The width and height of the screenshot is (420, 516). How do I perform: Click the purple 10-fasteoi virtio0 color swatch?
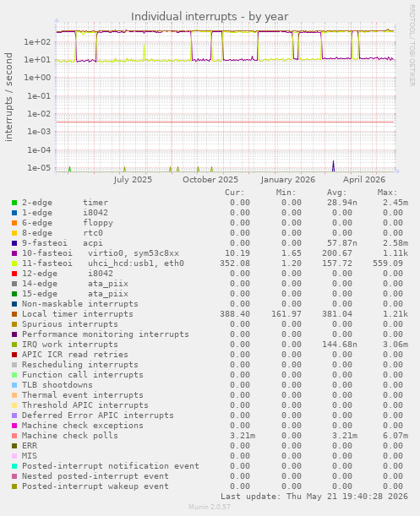point(14,253)
